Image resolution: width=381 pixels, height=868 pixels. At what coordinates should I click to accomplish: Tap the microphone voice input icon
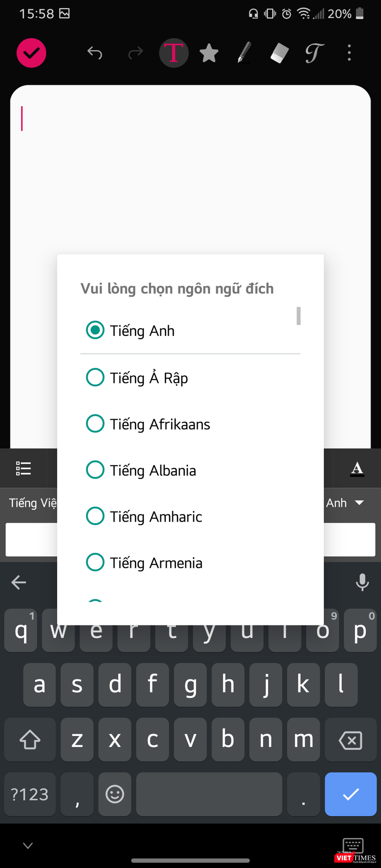[x=362, y=582]
